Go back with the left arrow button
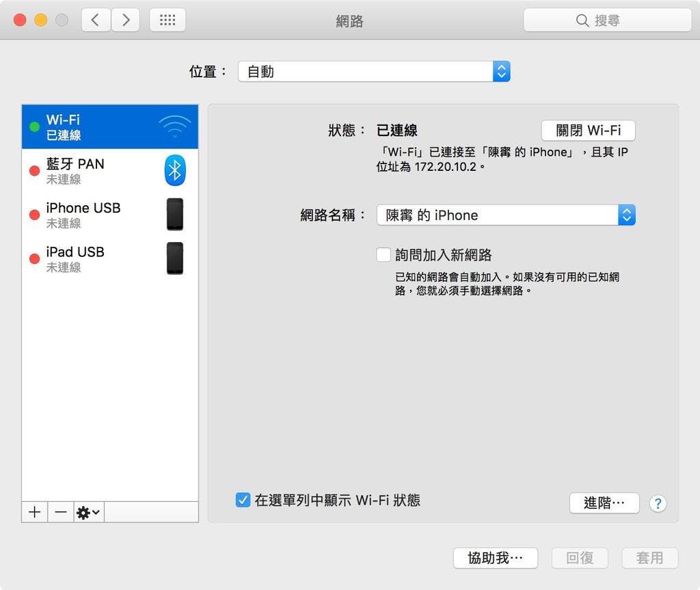The image size is (700, 590). coord(96,21)
